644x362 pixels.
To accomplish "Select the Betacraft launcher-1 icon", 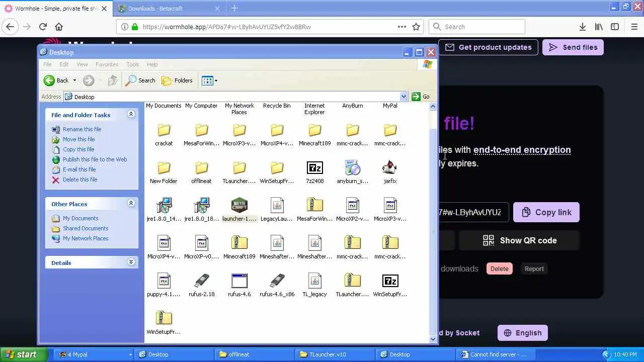I will pyautogui.click(x=239, y=206).
